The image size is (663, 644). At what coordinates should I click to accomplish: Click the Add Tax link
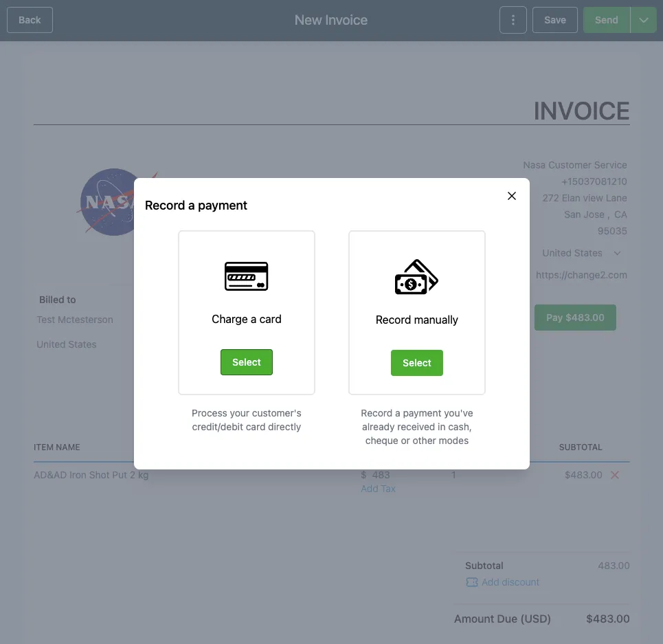(378, 489)
